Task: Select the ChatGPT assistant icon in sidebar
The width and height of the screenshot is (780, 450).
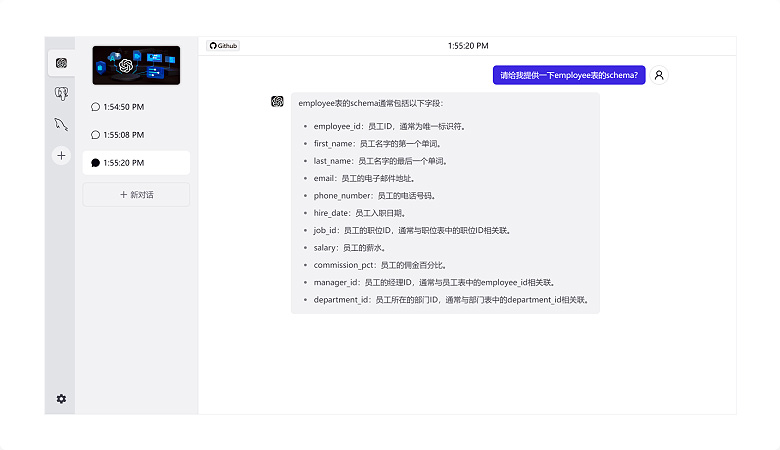Action: [61, 63]
